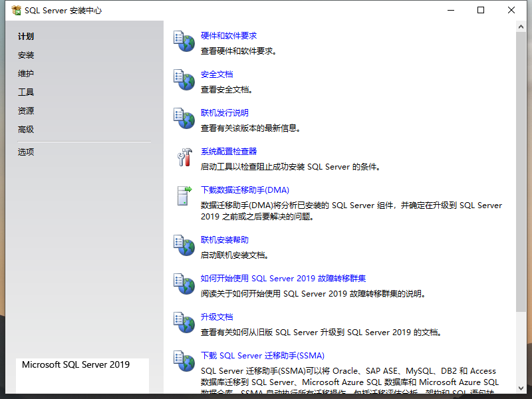Click the text 启动工具以检查阻止成功安装 SQL Server 的条件。

click(x=291, y=167)
